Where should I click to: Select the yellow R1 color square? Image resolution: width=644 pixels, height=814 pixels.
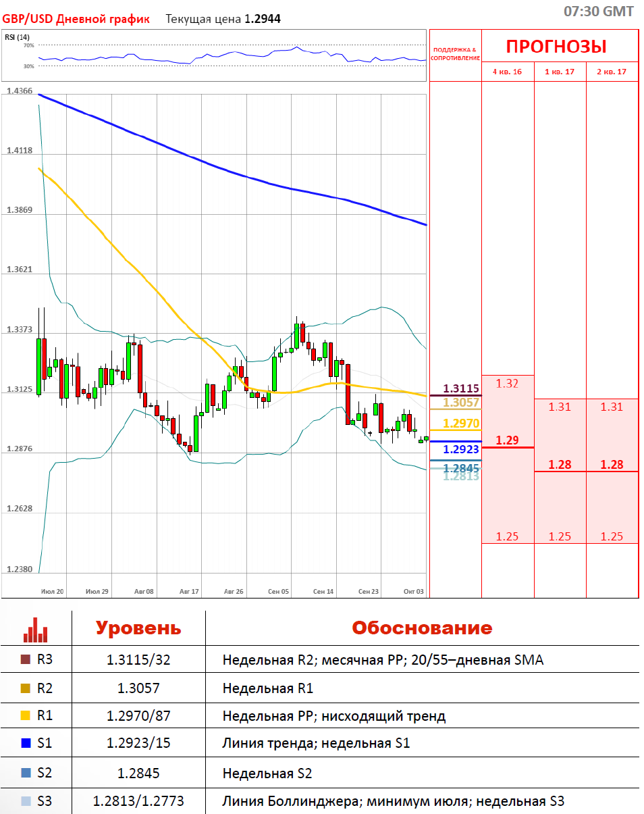26,715
